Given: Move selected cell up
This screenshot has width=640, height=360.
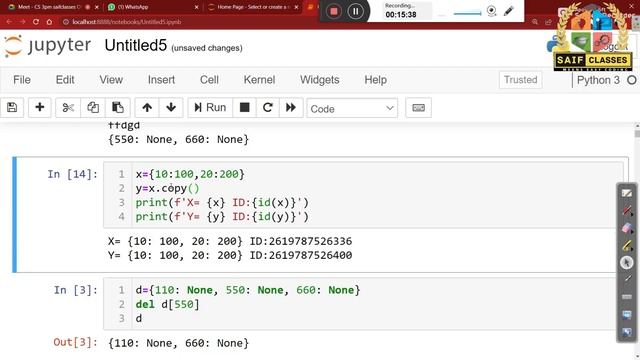Looking at the screenshot, I should tap(147, 108).
